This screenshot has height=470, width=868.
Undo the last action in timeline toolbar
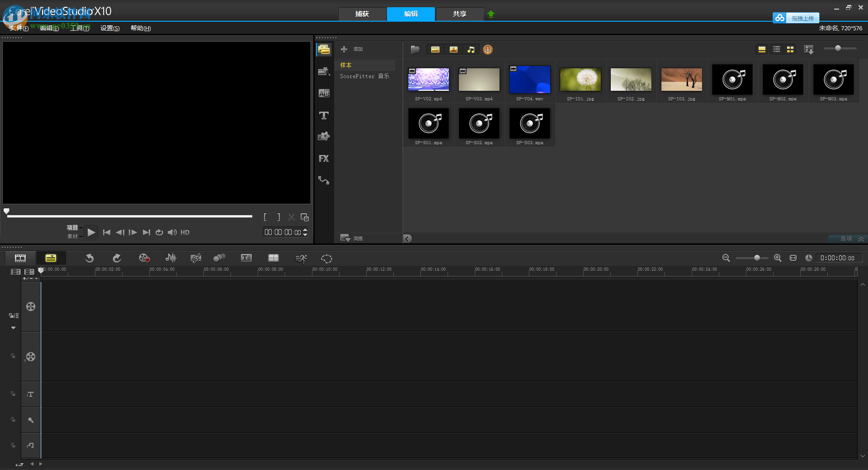coord(90,258)
